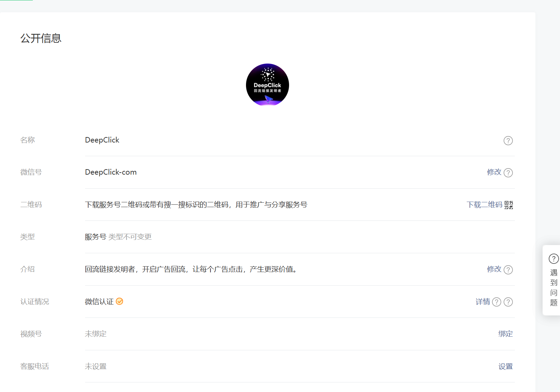
Task: Click the grey 类型不可变更 note
Action: 130,237
